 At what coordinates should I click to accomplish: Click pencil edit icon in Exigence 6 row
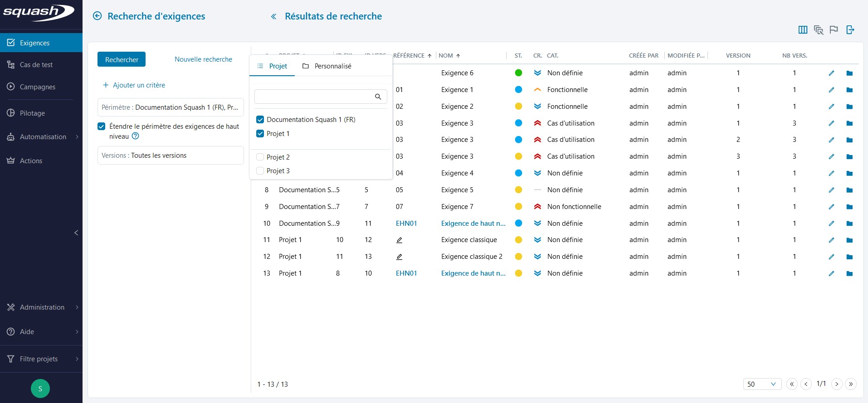tap(831, 73)
